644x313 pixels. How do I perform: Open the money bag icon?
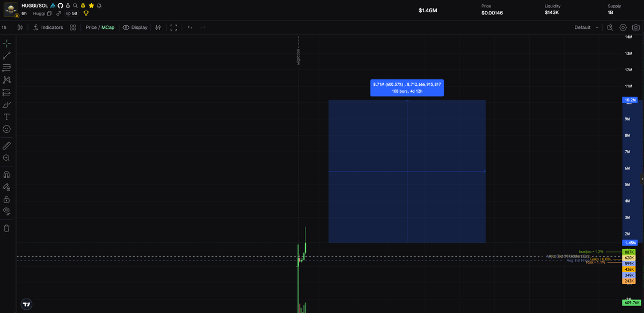[x=68, y=5]
